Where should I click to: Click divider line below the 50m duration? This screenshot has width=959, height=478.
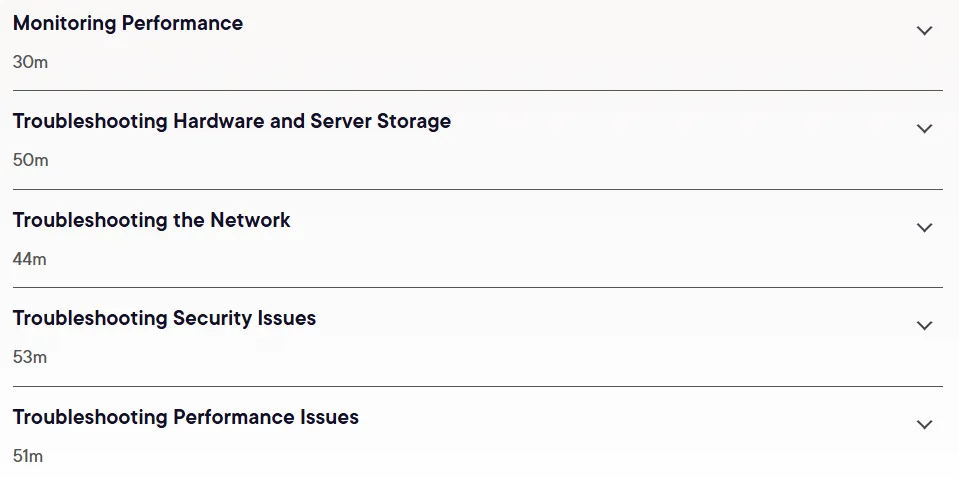click(478, 189)
